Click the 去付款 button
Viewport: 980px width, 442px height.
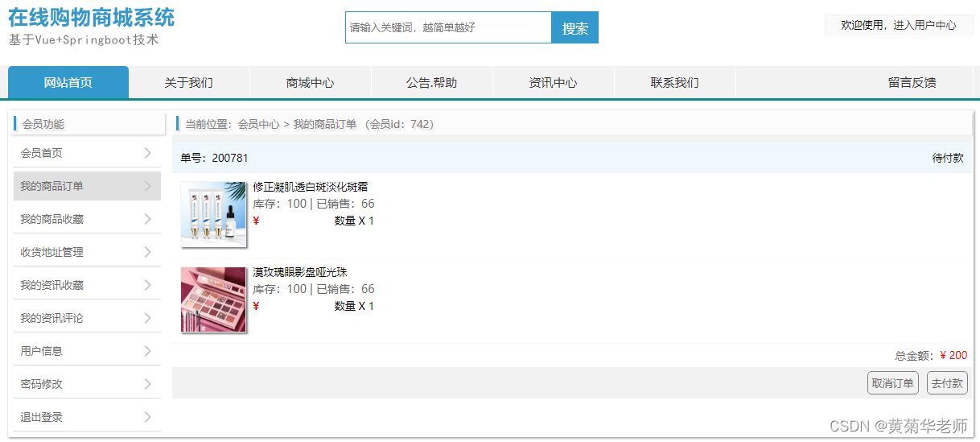(947, 383)
